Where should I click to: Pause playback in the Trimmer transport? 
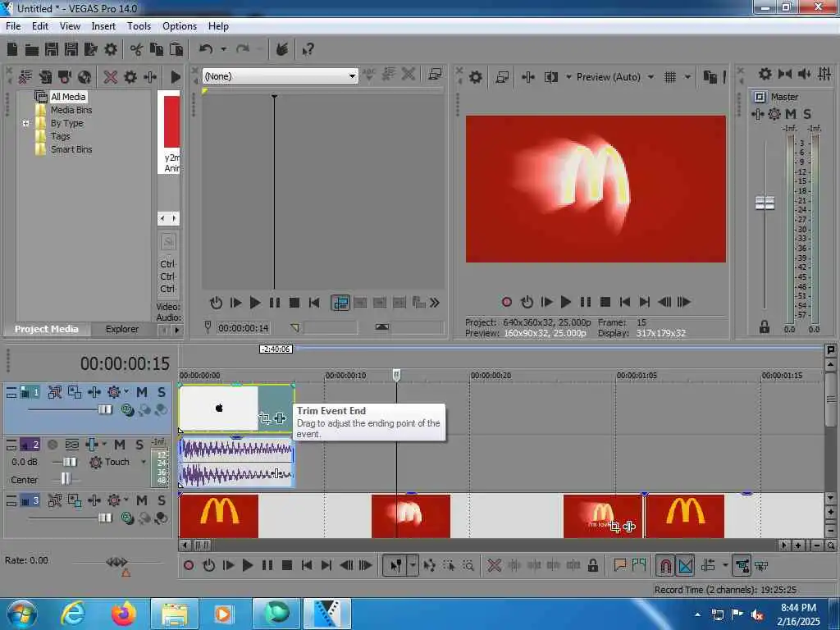[275, 304]
